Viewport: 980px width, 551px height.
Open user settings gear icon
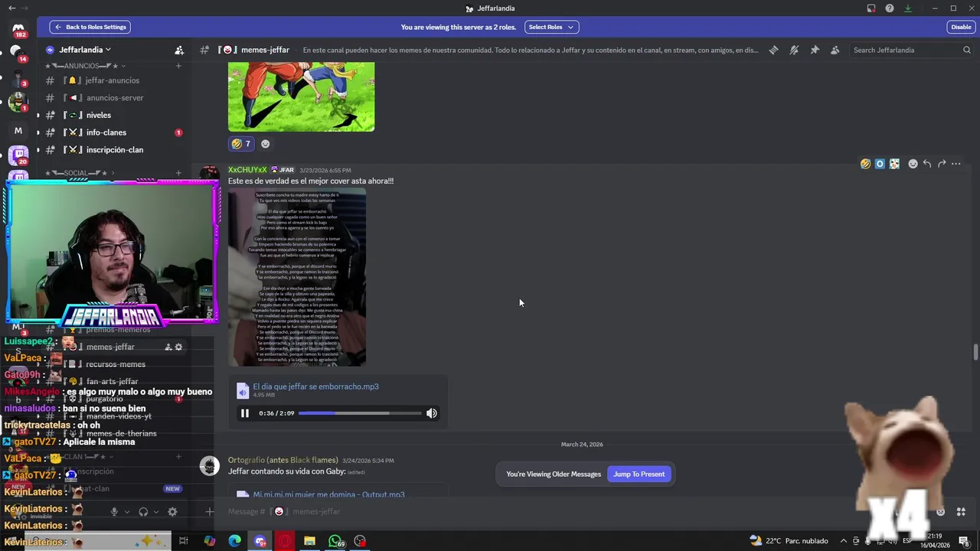coord(172,512)
